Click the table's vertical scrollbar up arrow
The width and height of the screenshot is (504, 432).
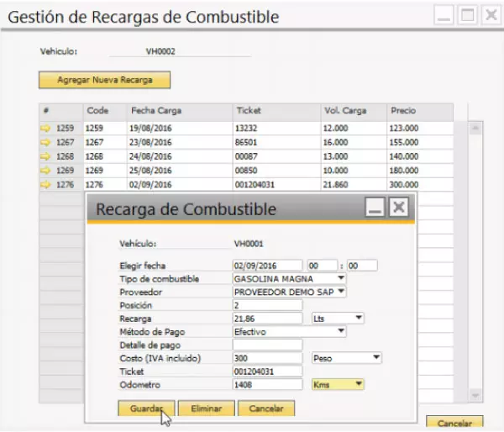pyautogui.click(x=475, y=128)
